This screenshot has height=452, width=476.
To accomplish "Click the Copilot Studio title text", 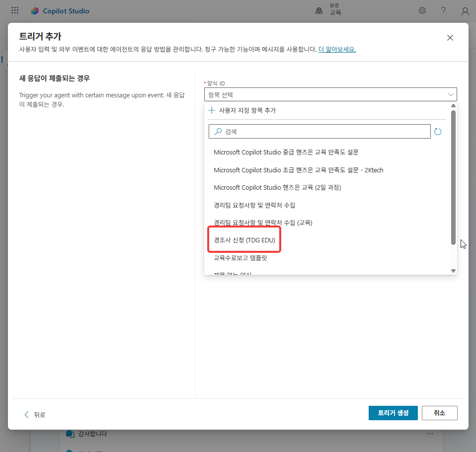I will point(66,11).
